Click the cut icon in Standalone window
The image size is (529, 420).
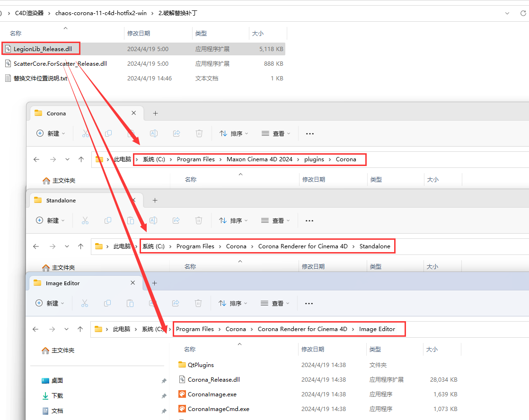[85, 220]
